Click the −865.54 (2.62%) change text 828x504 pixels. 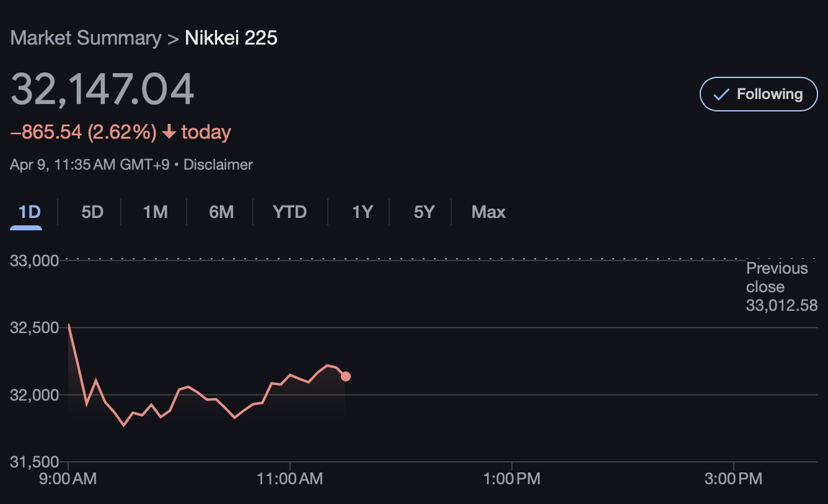(x=83, y=132)
